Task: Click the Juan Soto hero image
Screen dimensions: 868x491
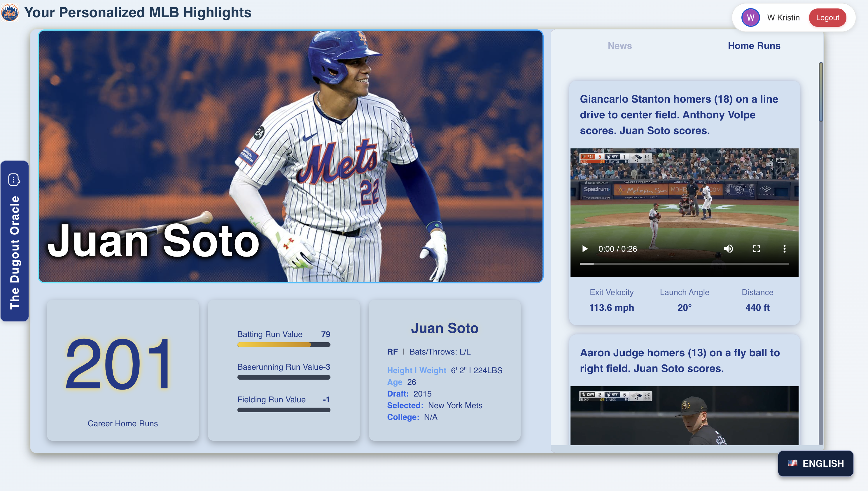Action: click(290, 157)
